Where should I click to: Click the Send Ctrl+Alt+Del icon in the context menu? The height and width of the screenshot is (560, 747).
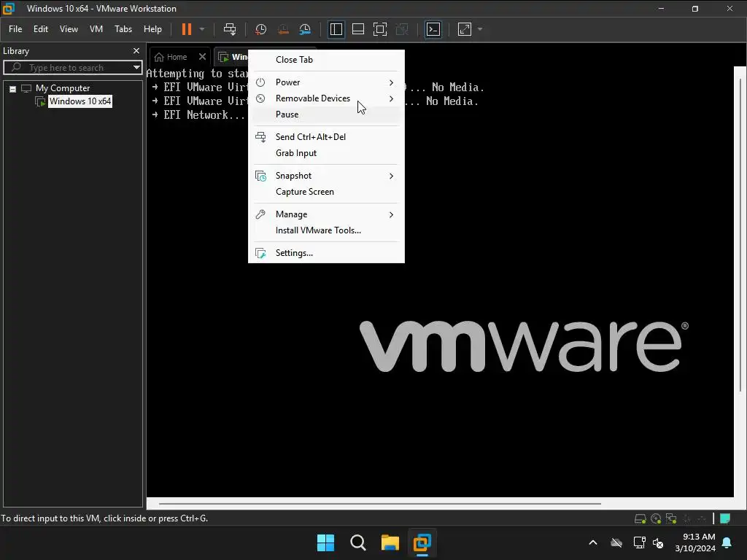tap(260, 137)
